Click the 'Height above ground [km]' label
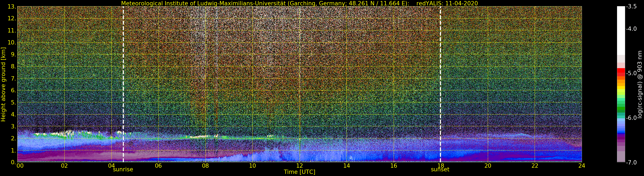Viewport: 644px width, 176px height. (x=3, y=84)
